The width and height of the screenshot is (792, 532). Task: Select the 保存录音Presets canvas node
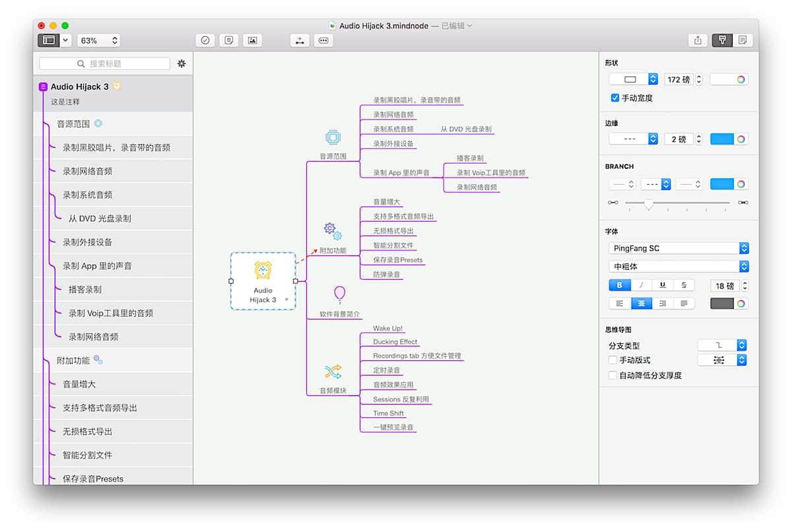point(398,260)
